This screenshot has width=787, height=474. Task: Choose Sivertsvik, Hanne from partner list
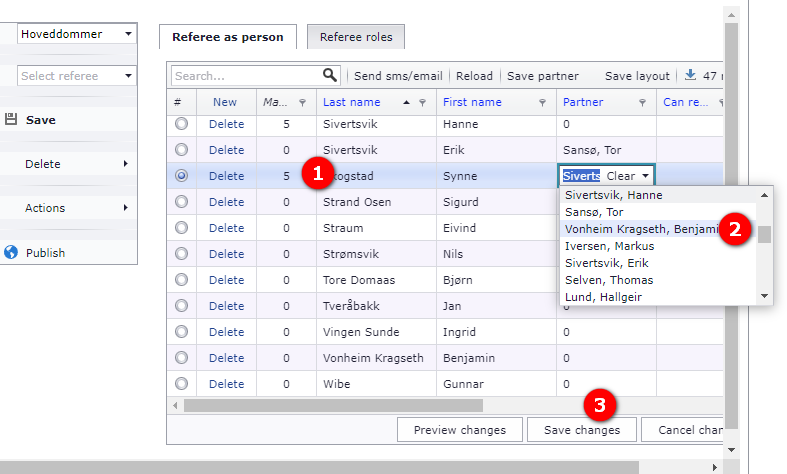(658, 195)
